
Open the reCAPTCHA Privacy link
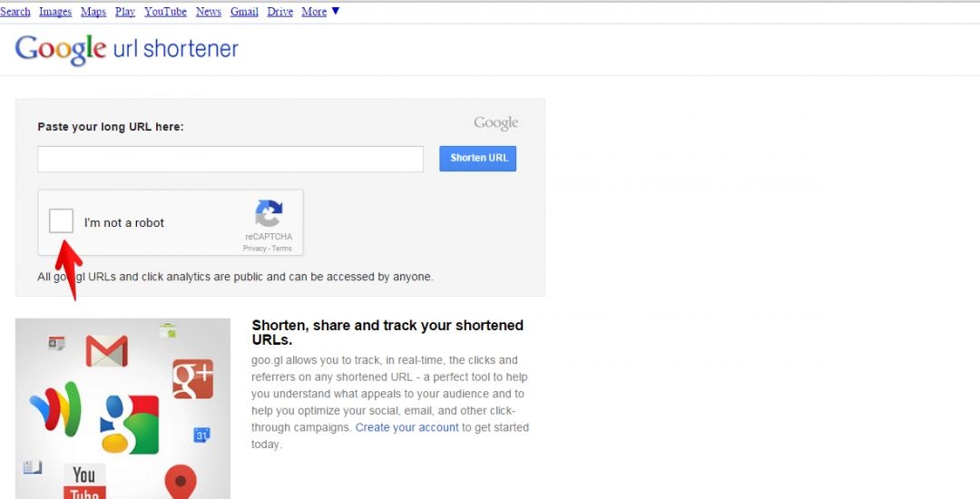254,249
